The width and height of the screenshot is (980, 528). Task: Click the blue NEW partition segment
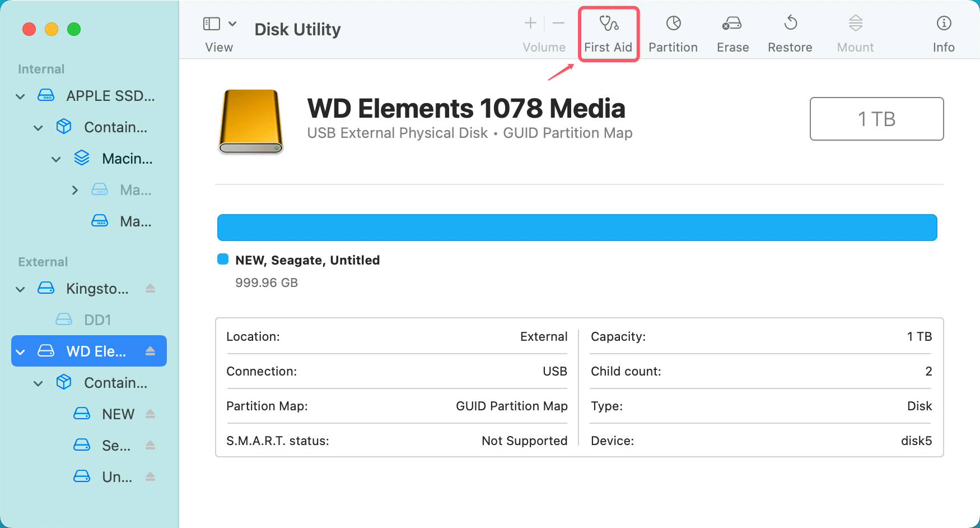point(577,228)
